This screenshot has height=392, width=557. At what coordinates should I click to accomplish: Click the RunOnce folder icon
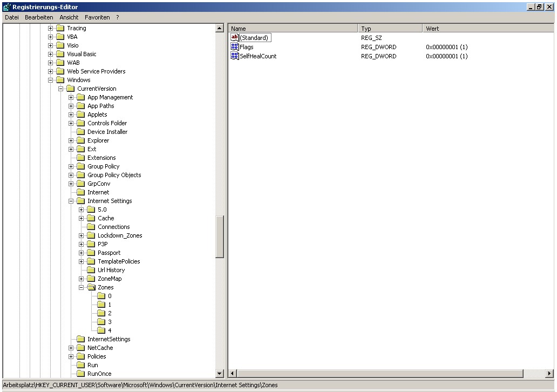coord(81,374)
